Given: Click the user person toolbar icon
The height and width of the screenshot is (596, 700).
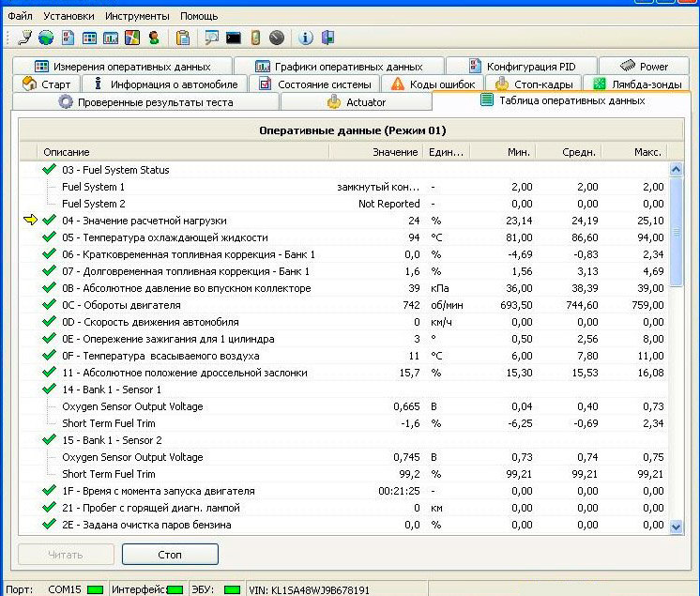Looking at the screenshot, I should tap(154, 38).
